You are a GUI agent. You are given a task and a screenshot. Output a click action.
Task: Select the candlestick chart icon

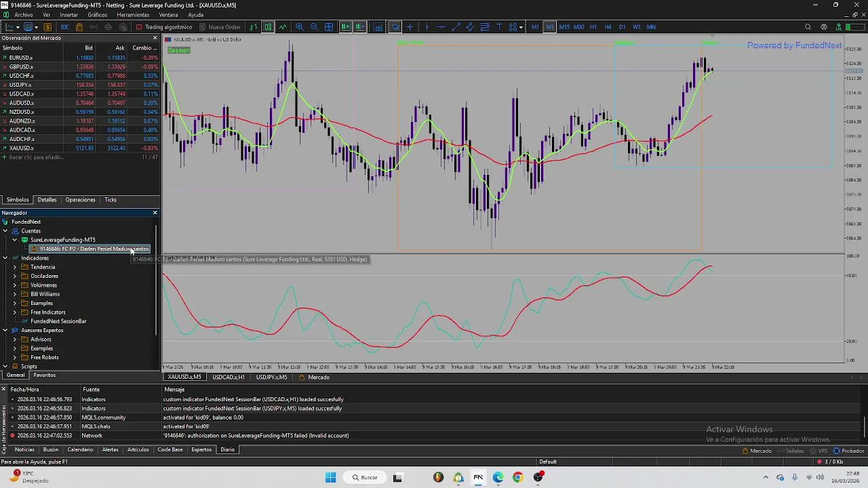[268, 27]
